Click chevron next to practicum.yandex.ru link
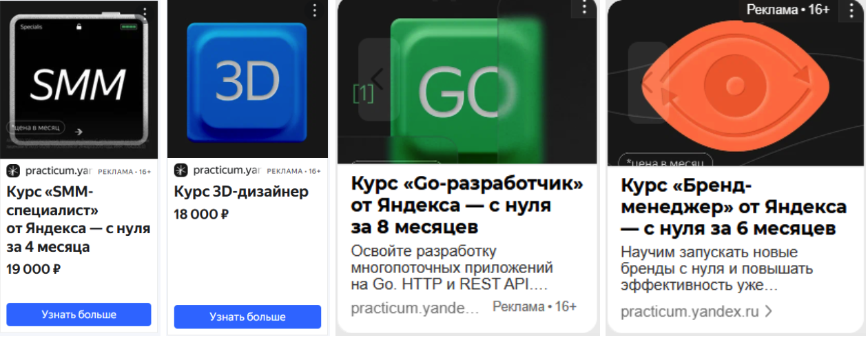Screen dimensions: 868x338 tap(768, 312)
